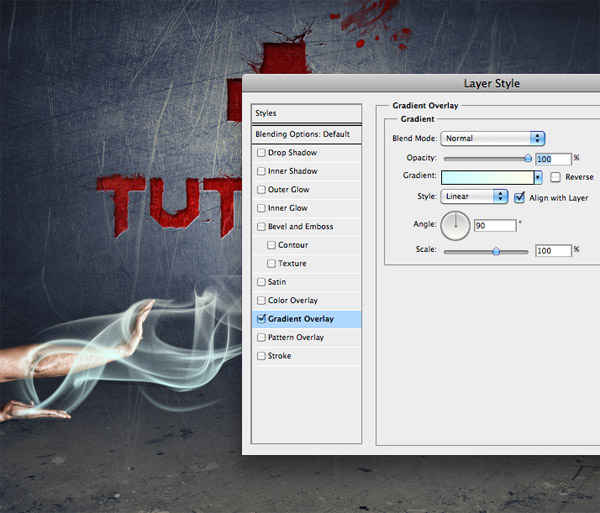
Task: Uncheck the Gradient Overlay checkbox
Action: pyautogui.click(x=262, y=319)
